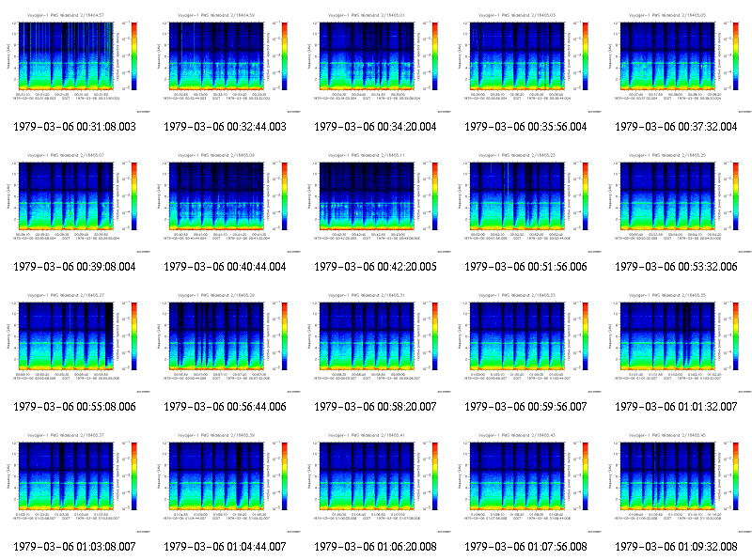
Task: Open spectrogram thumbnail for 1979-03-06 00:53:32.006
Action: 677,202
